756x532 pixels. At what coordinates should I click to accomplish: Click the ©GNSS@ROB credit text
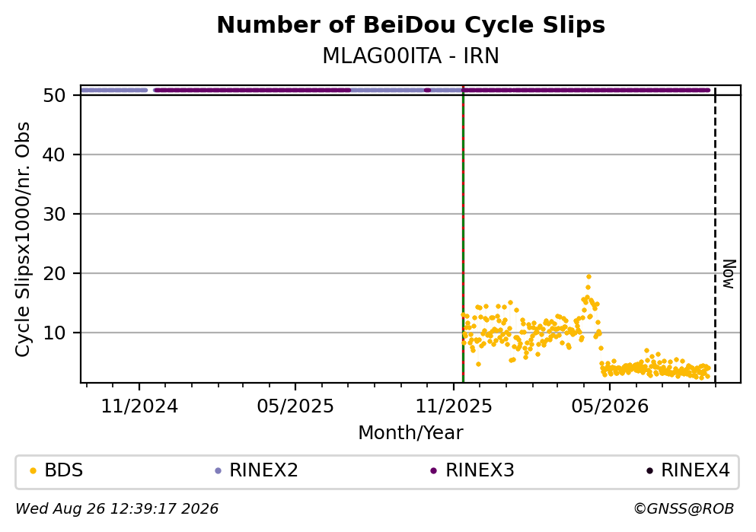(x=684, y=509)
